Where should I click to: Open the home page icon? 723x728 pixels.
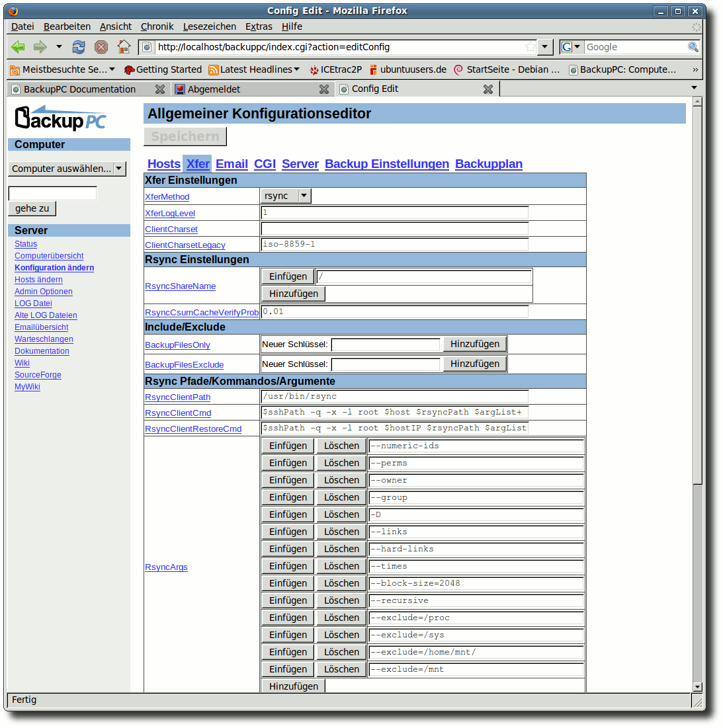pos(124,47)
